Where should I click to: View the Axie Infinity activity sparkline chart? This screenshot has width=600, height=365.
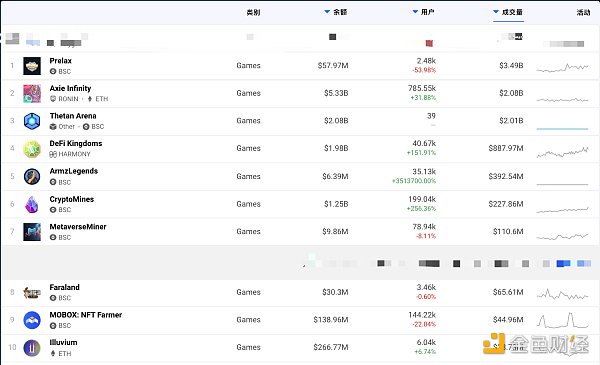point(562,100)
